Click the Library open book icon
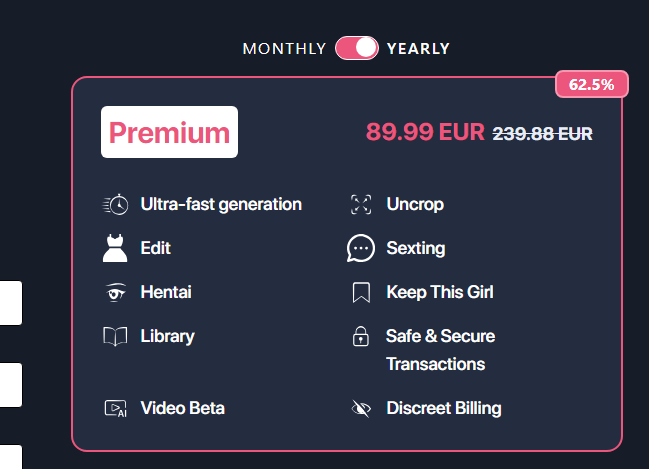 pyautogui.click(x=115, y=336)
